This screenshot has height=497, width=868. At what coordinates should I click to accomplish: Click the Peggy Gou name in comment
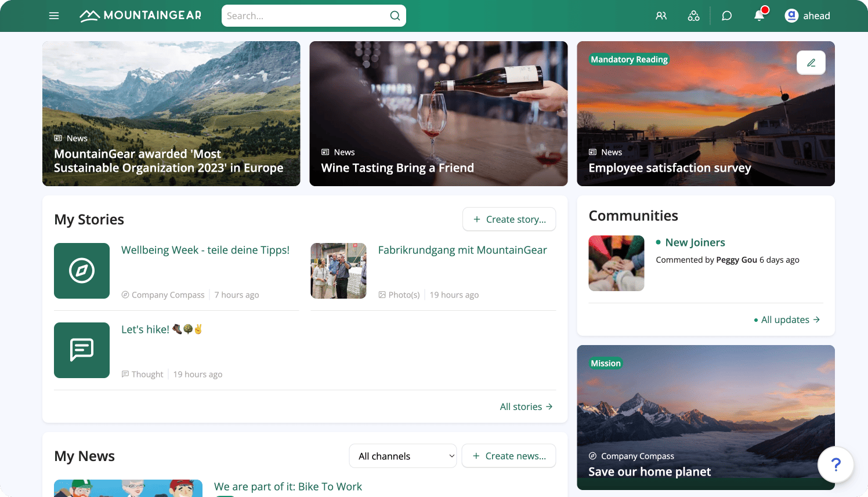(736, 260)
